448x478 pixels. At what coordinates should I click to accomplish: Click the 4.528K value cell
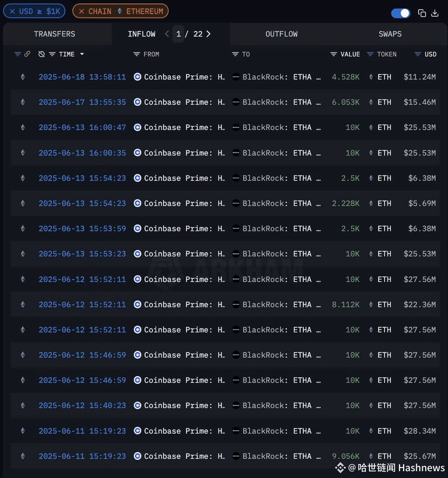(x=346, y=77)
